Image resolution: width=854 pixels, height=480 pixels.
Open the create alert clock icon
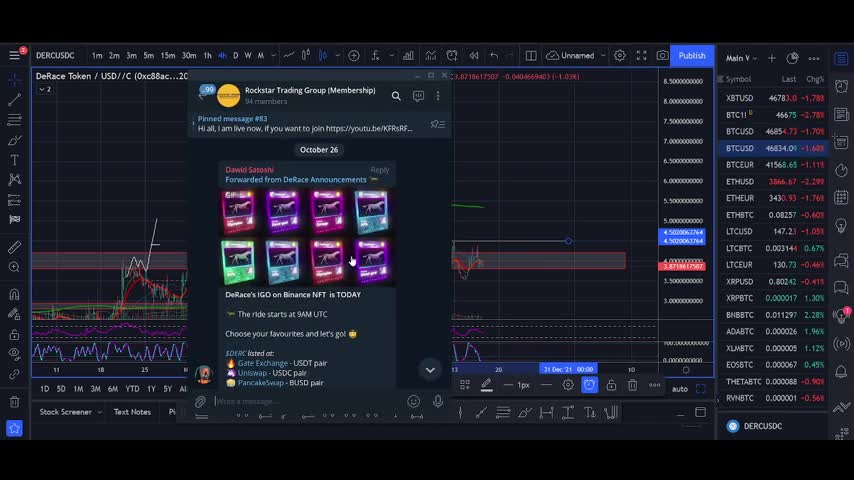coord(452,56)
